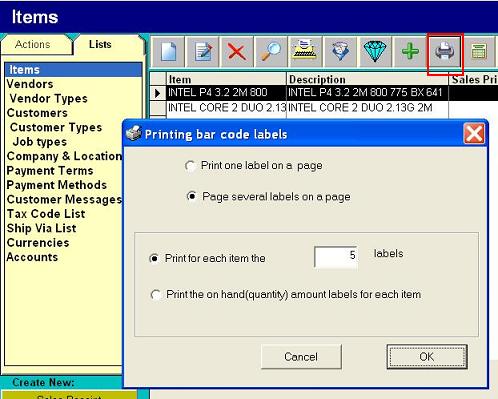Open Vendors list

pos(30,84)
